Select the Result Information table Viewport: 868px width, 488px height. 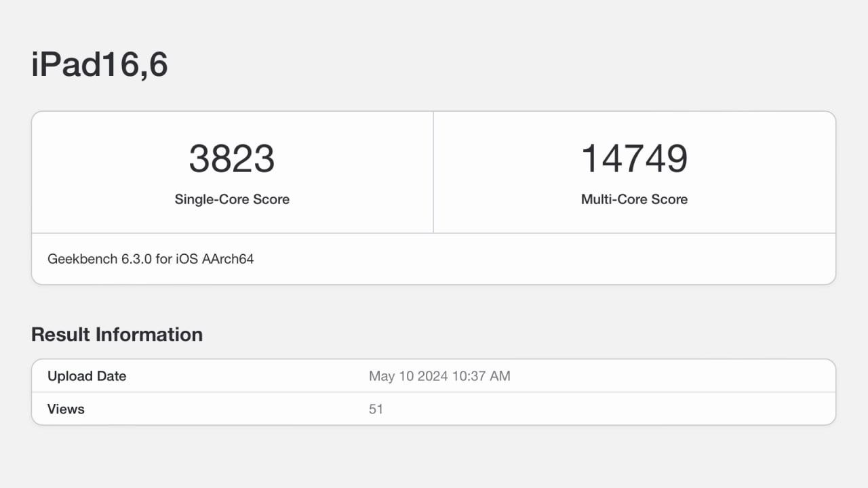434,392
